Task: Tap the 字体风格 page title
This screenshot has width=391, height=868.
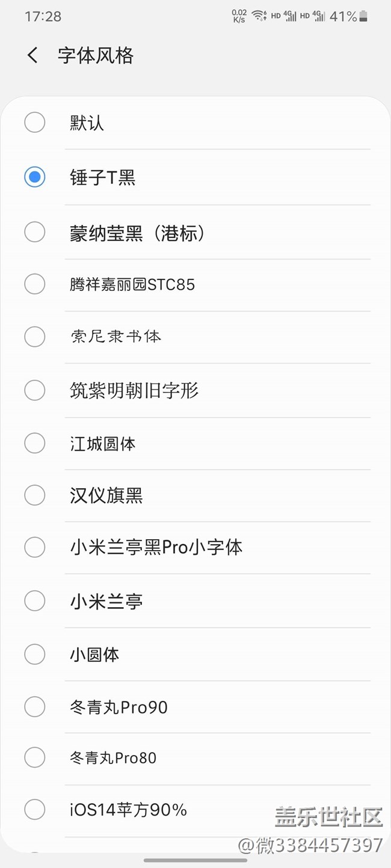Action: 95,56
